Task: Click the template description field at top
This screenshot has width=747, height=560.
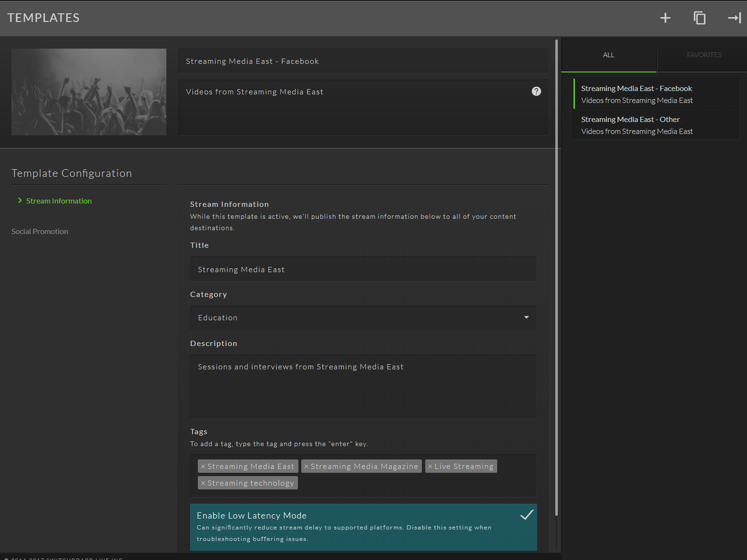Action: click(x=363, y=108)
